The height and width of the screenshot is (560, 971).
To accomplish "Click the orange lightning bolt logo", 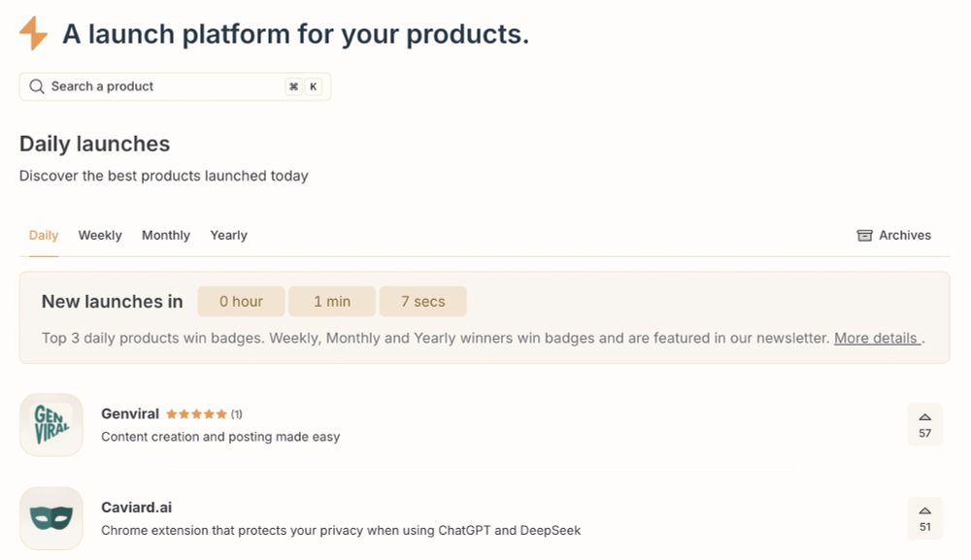I will click(33, 33).
